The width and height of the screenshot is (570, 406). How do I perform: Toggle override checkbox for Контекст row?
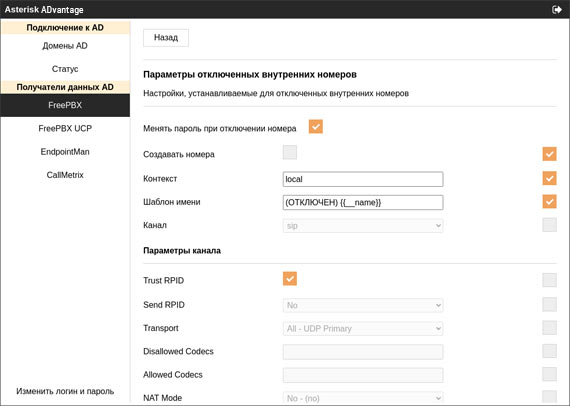[x=549, y=178]
